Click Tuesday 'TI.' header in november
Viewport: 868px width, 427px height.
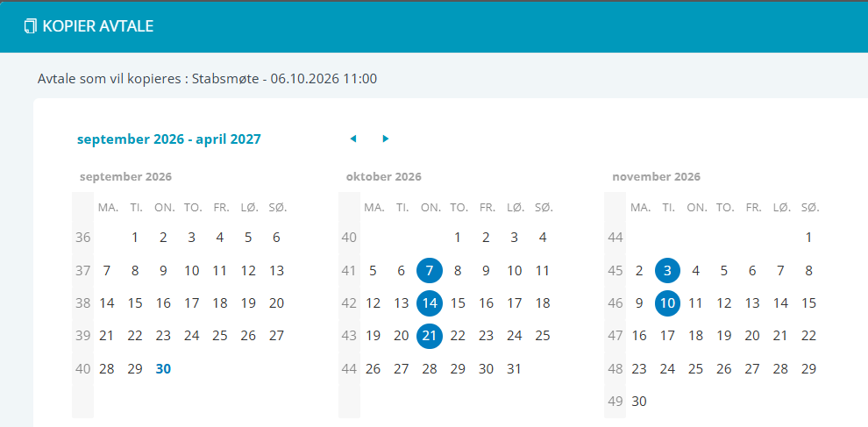pyautogui.click(x=669, y=208)
